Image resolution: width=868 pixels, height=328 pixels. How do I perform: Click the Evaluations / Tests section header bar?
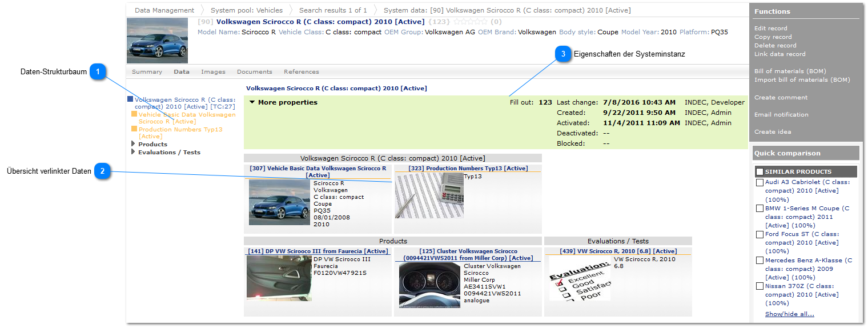click(618, 241)
